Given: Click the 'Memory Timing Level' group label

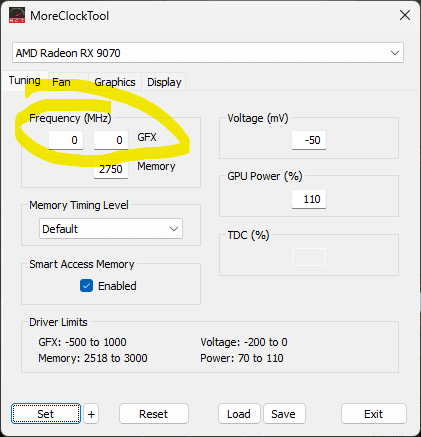Looking at the screenshot, I should click(x=79, y=205).
